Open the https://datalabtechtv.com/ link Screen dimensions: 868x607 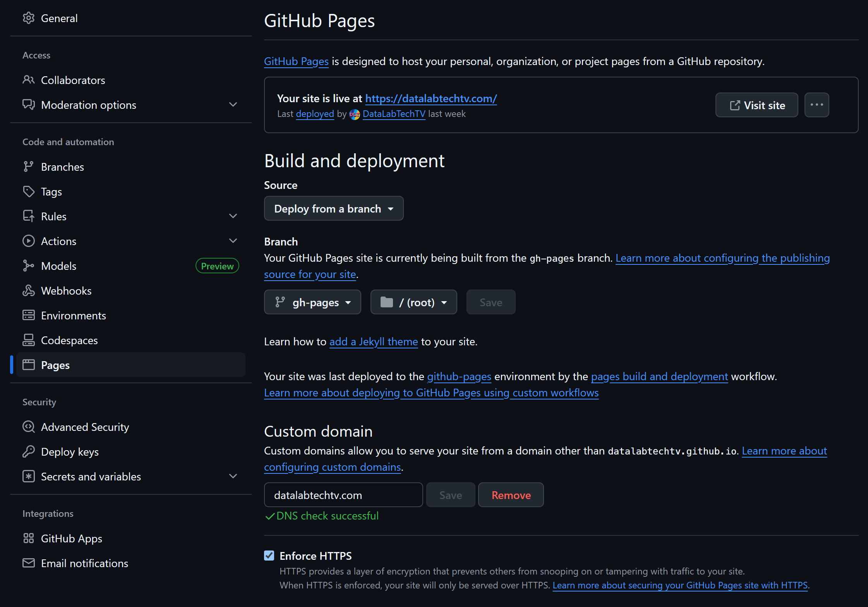click(x=431, y=99)
